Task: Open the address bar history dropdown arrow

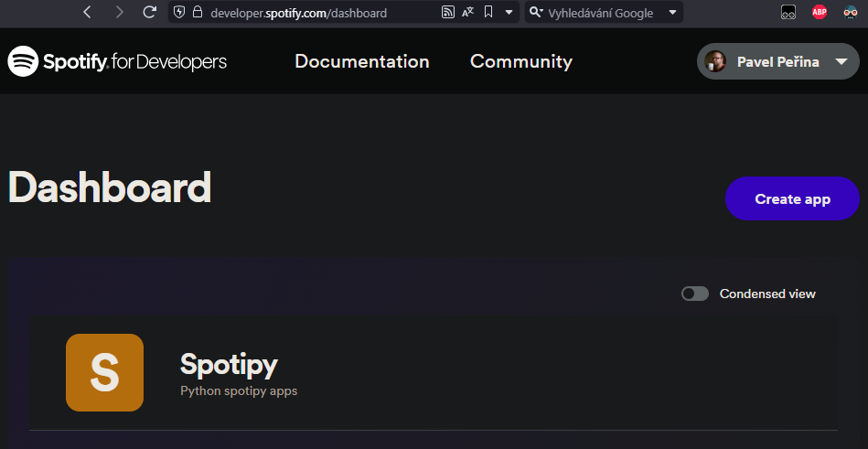Action: click(509, 13)
